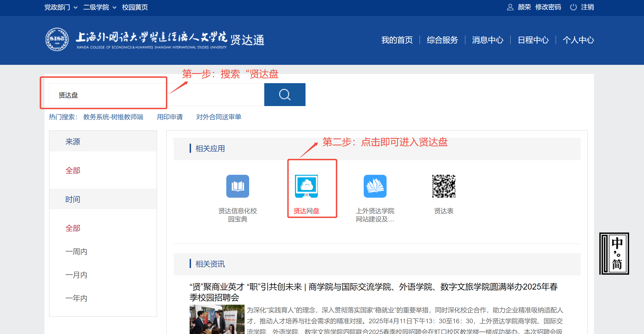This screenshot has height=334, width=644.
Task: Click the magnifier search button
Action: 285,95
